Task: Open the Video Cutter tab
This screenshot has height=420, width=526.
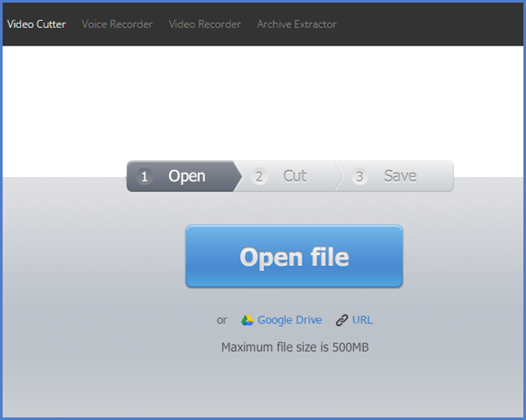Action: pyautogui.click(x=36, y=25)
